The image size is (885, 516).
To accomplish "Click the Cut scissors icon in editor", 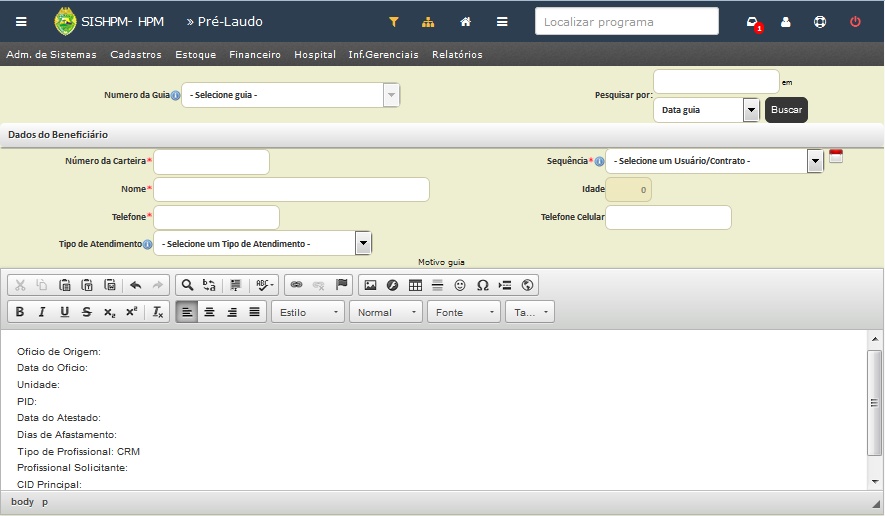I will tap(20, 285).
